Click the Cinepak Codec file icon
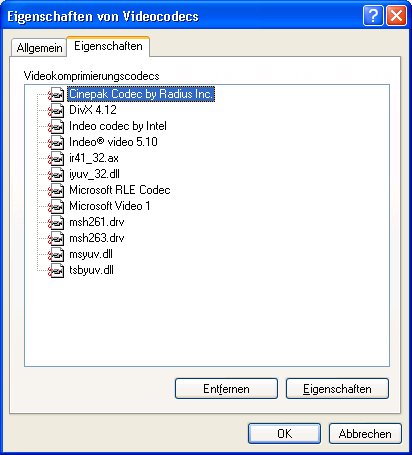Screen dimensions: 412x455 click(56, 95)
